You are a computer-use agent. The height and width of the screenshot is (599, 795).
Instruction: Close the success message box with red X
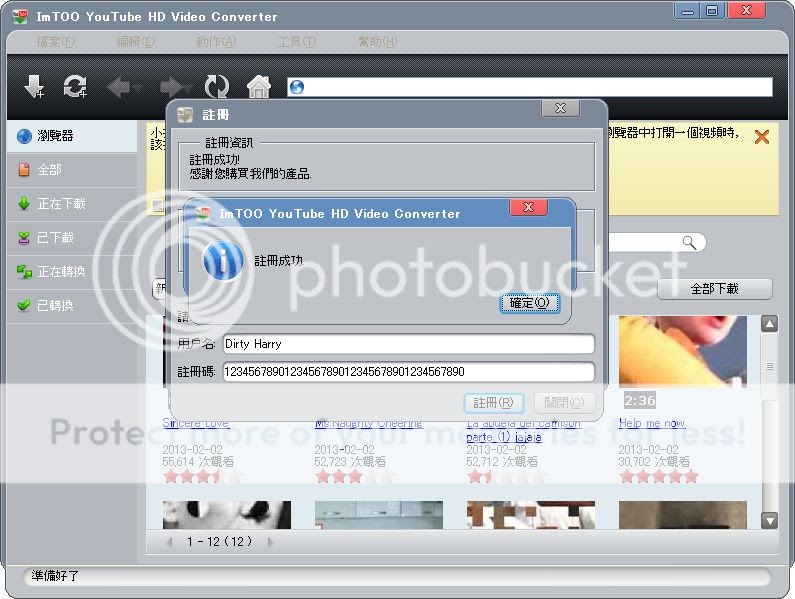[x=528, y=207]
